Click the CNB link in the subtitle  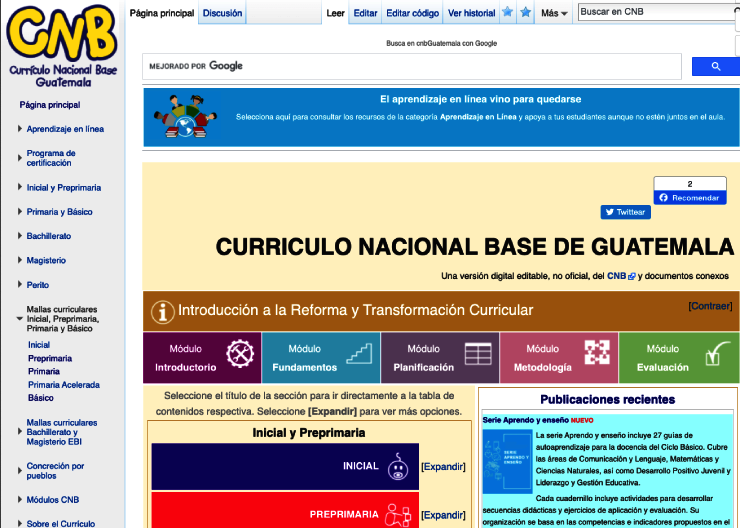(616, 276)
